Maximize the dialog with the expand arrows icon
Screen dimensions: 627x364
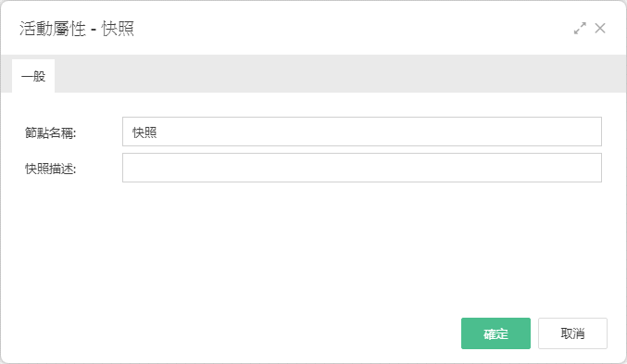[x=580, y=29]
